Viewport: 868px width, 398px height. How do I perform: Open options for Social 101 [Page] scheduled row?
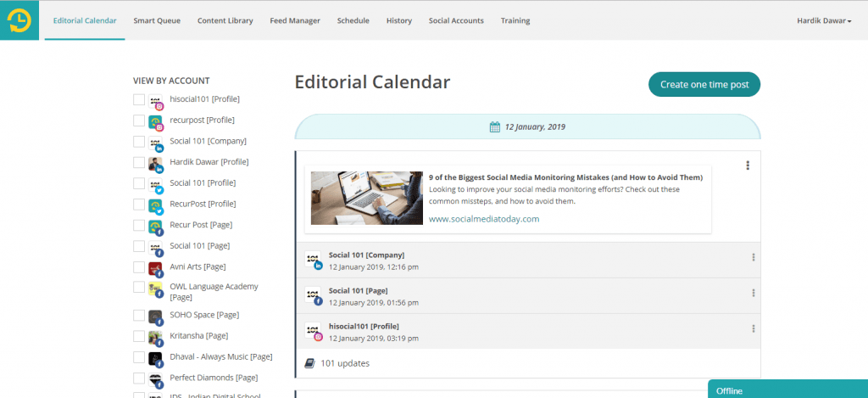coord(753,293)
